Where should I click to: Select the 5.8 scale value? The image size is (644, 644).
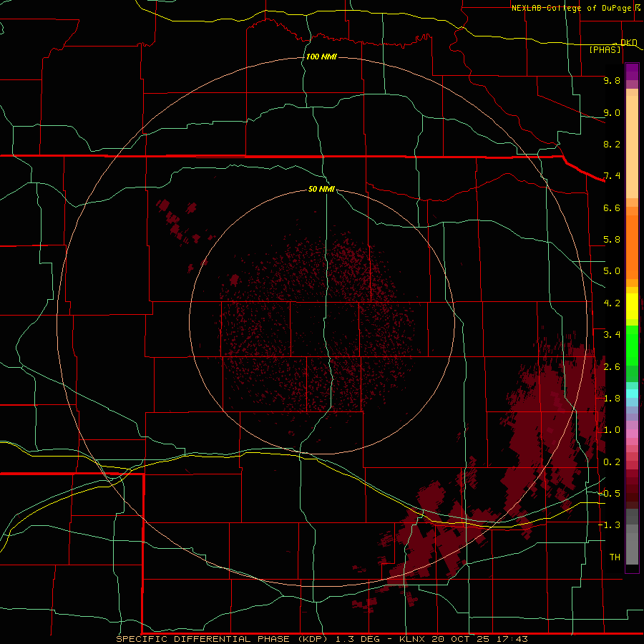tap(612, 240)
